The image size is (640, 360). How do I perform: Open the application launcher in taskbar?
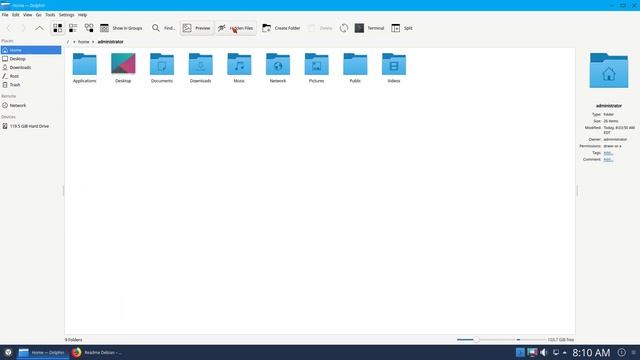pyautogui.click(x=8, y=352)
